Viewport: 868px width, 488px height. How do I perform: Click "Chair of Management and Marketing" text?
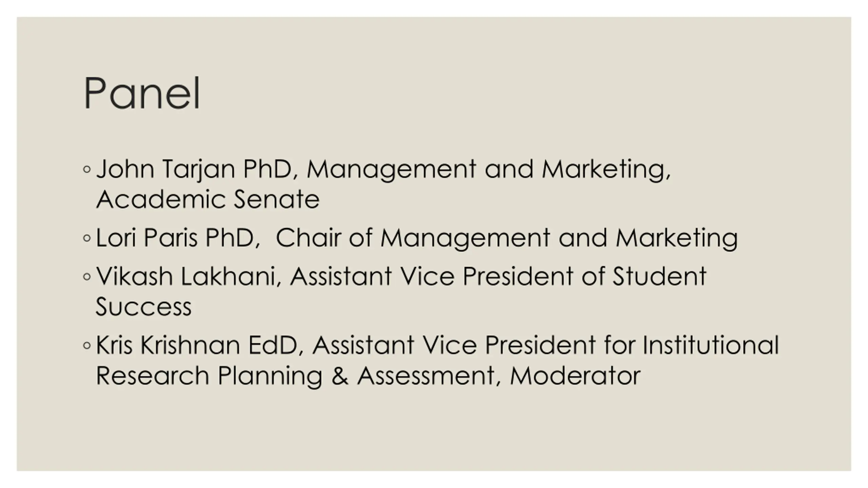coord(507,239)
